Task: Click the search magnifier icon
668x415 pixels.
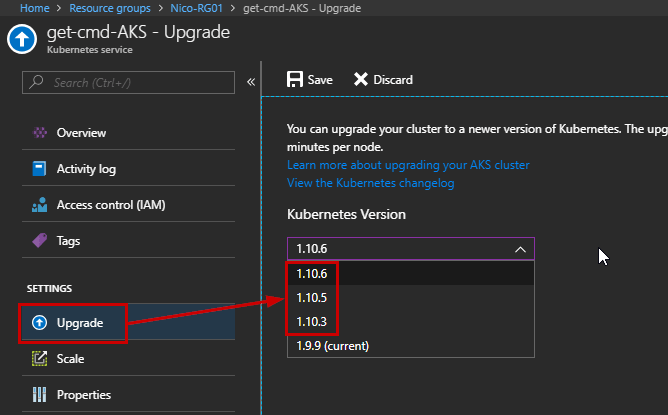Action: [36, 82]
